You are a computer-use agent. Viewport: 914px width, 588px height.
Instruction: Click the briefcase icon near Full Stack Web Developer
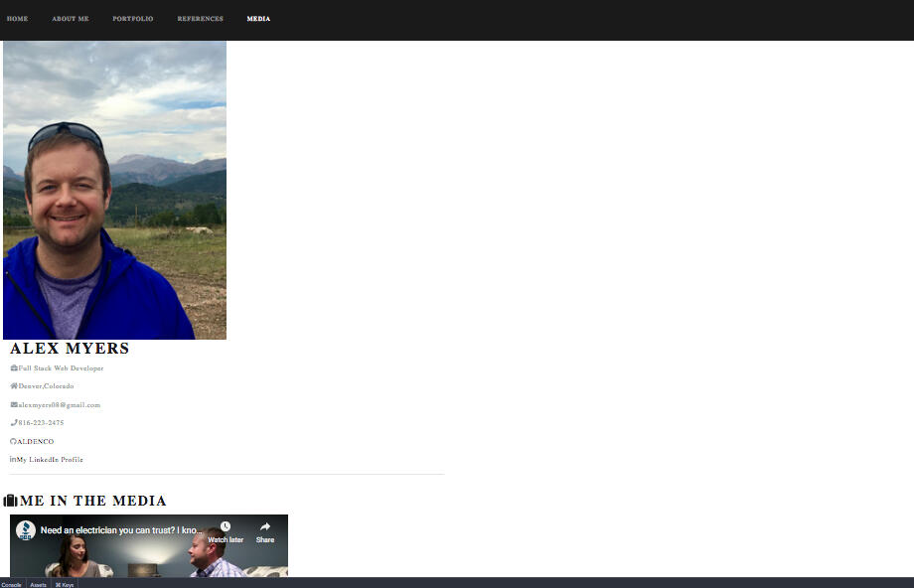point(14,367)
